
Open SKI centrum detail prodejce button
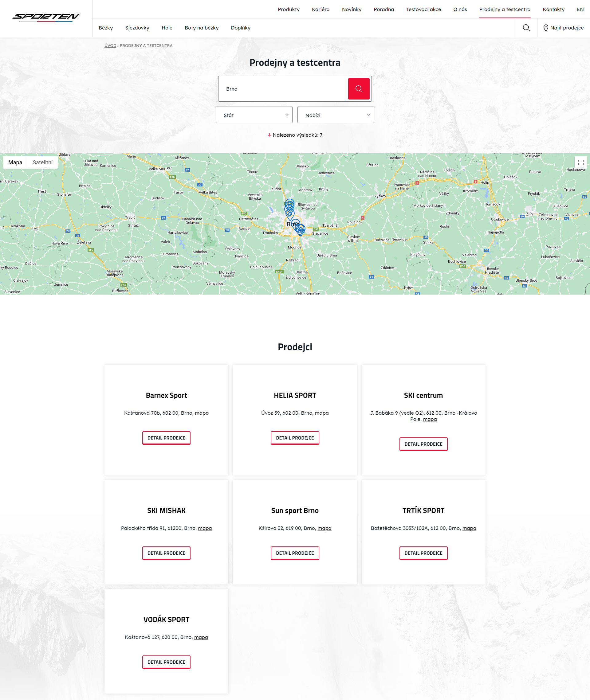coord(423,444)
